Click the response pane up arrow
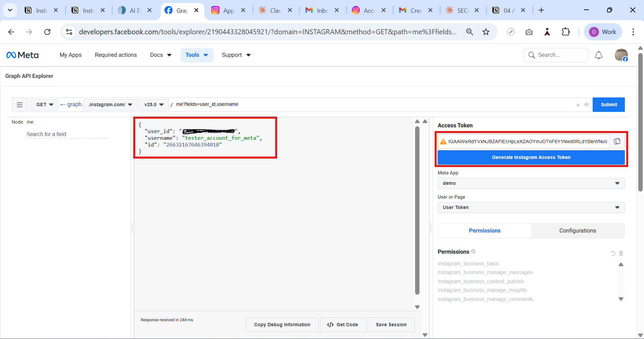 (417, 121)
